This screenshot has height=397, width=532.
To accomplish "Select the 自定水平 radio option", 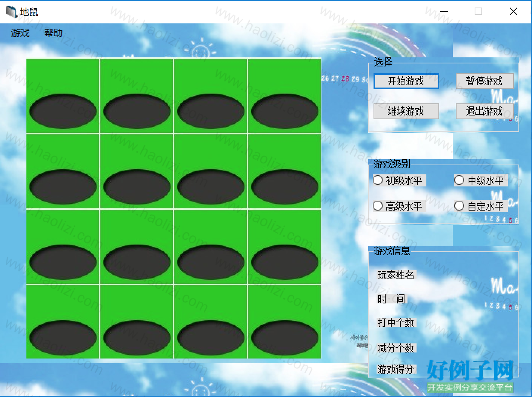I will pos(481,206).
